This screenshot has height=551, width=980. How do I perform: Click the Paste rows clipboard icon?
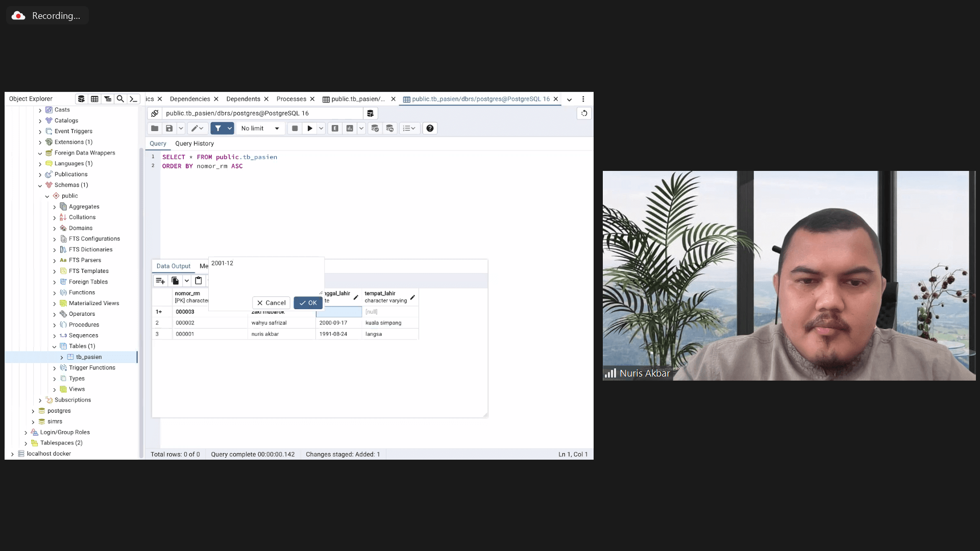(199, 281)
